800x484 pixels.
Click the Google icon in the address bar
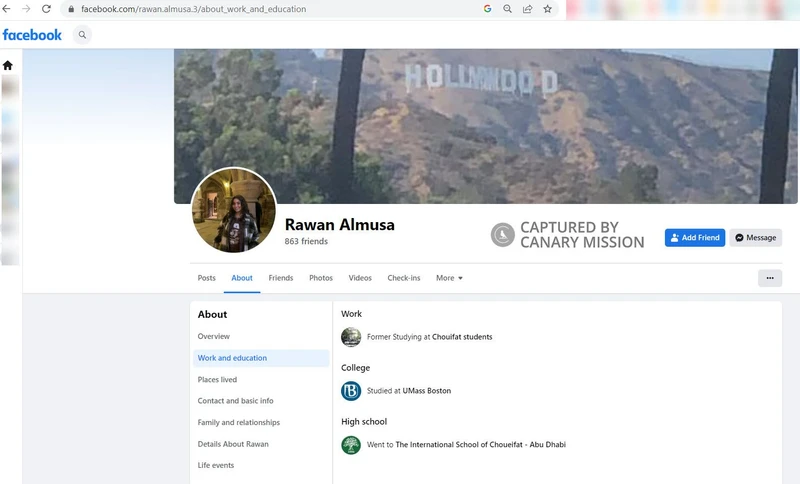[487, 9]
